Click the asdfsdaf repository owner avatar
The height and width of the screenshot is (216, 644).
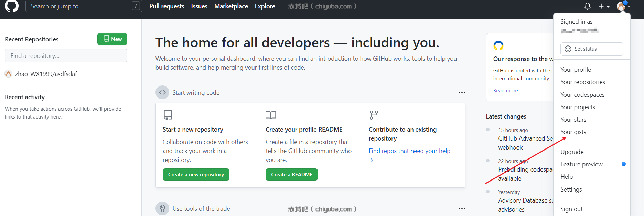pos(9,74)
